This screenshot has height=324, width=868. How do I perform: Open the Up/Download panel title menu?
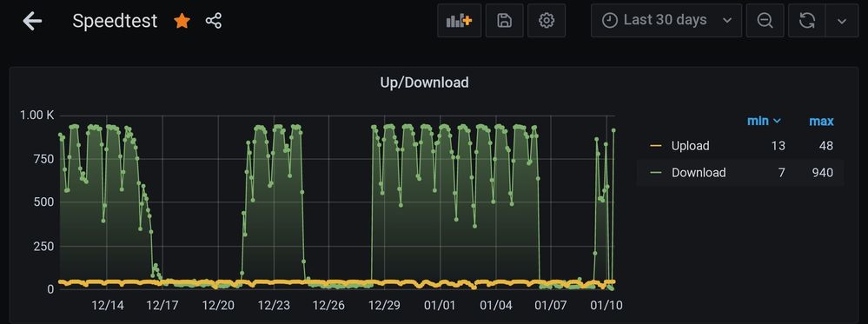click(424, 83)
